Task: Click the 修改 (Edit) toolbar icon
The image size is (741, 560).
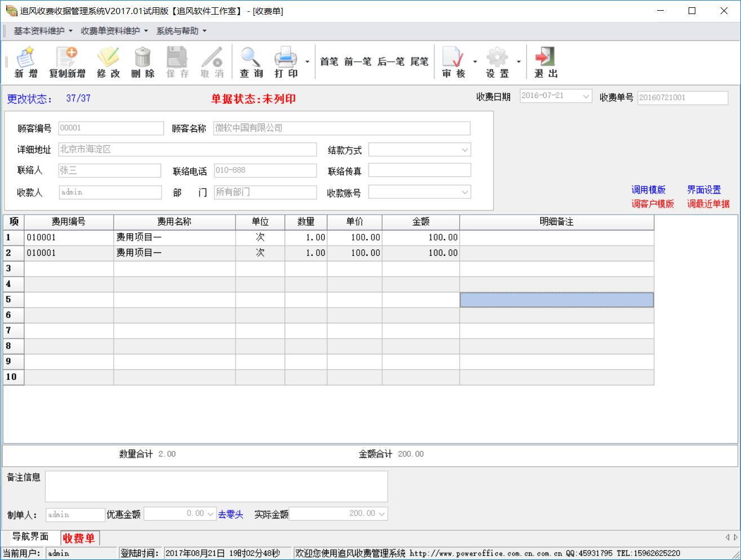Action: 108,62
